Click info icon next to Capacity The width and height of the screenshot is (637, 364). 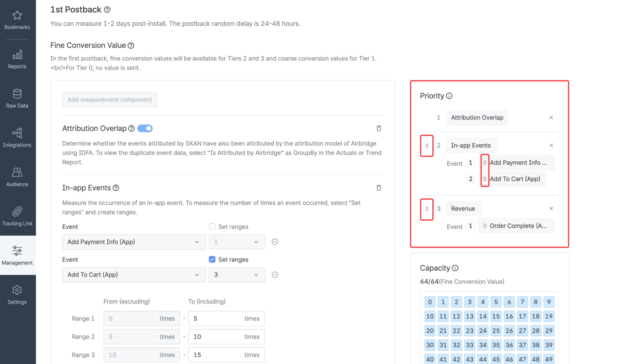click(x=455, y=268)
